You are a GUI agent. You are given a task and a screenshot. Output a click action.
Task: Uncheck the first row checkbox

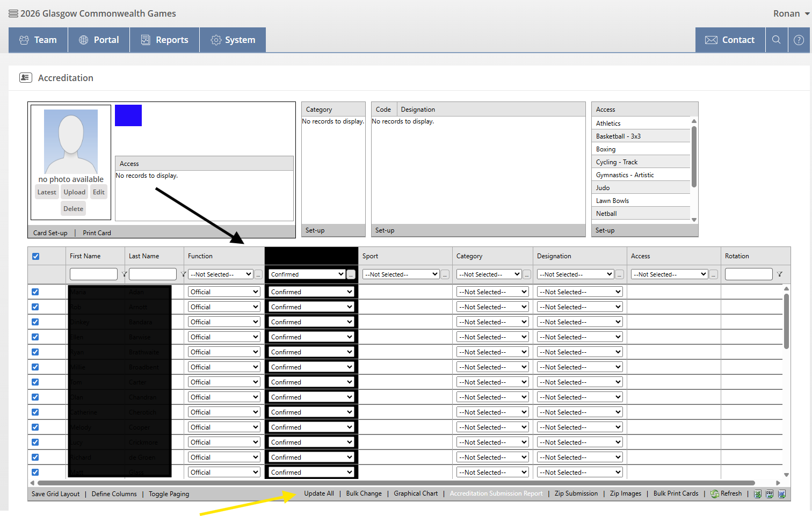coord(35,292)
